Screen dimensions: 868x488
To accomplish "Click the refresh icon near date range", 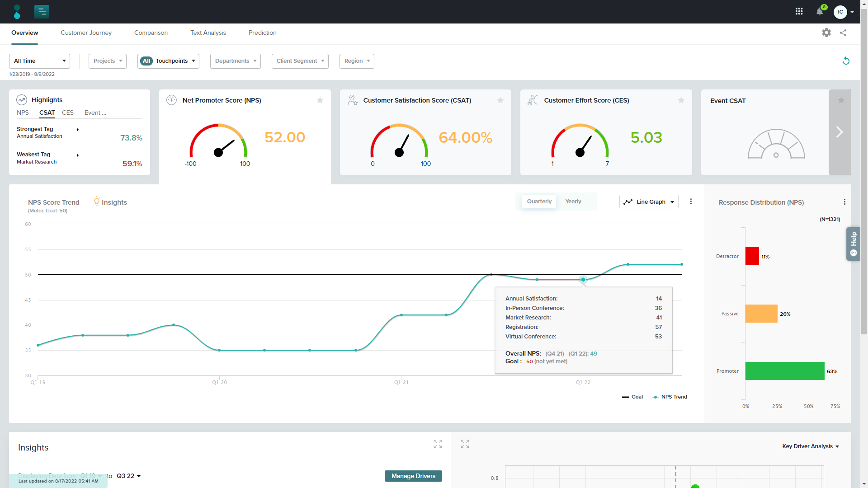I will pyautogui.click(x=846, y=60).
